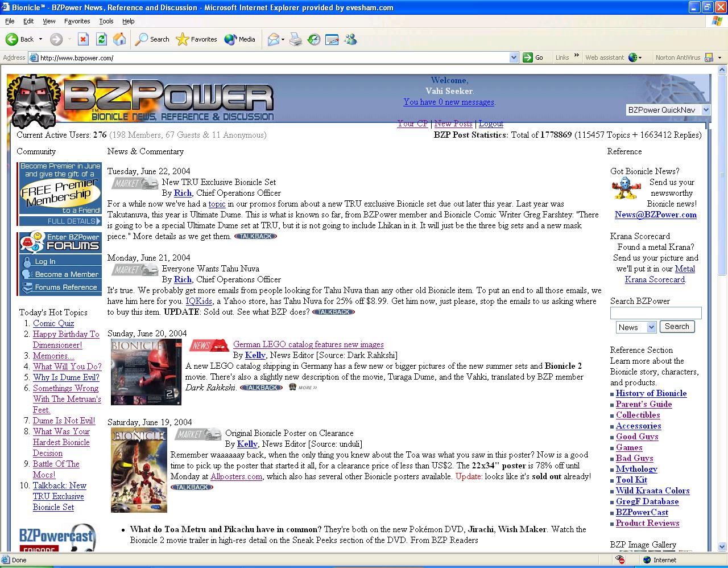Image resolution: width=728 pixels, height=568 pixels.
Task: Click the 'German LEGO catalog features new images' headline
Action: coord(308,344)
